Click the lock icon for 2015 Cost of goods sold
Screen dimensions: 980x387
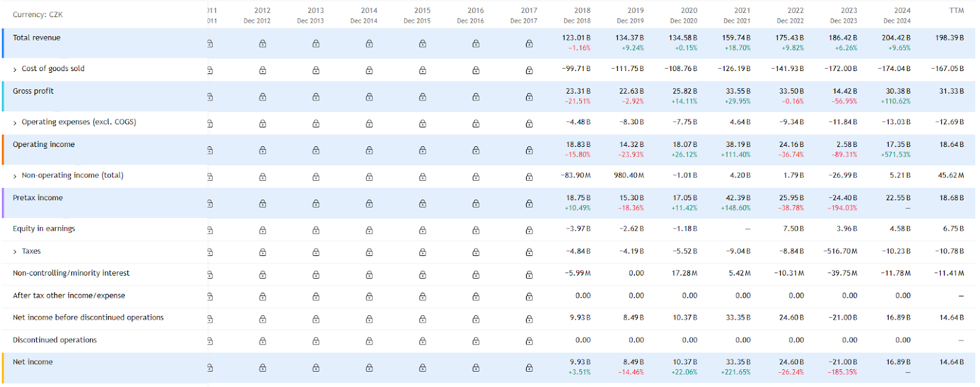pos(423,70)
